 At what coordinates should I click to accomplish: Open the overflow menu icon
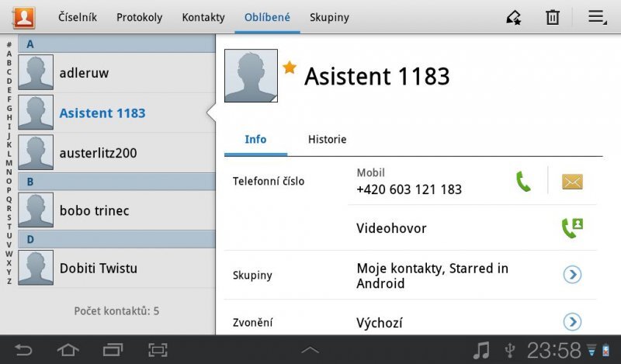(x=597, y=17)
